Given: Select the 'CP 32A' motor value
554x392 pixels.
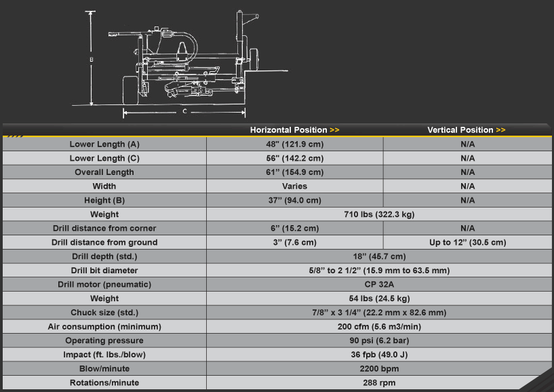Looking at the screenshot, I should pos(379,285).
